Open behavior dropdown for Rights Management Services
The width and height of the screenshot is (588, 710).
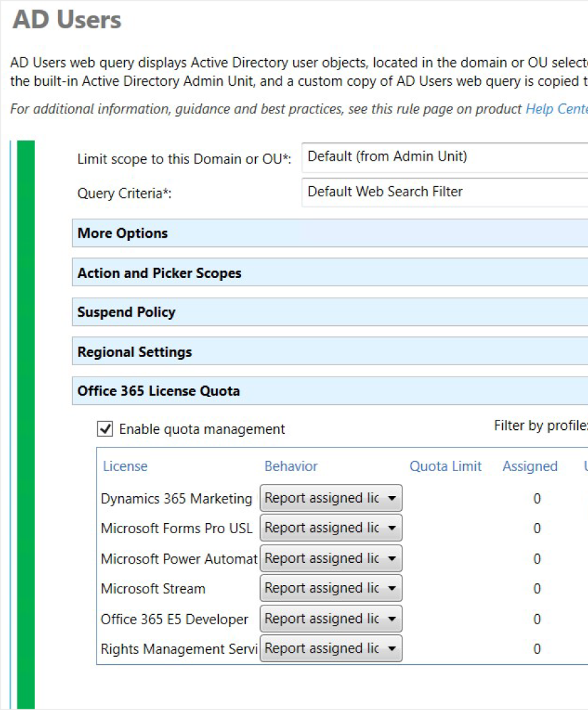(x=331, y=649)
